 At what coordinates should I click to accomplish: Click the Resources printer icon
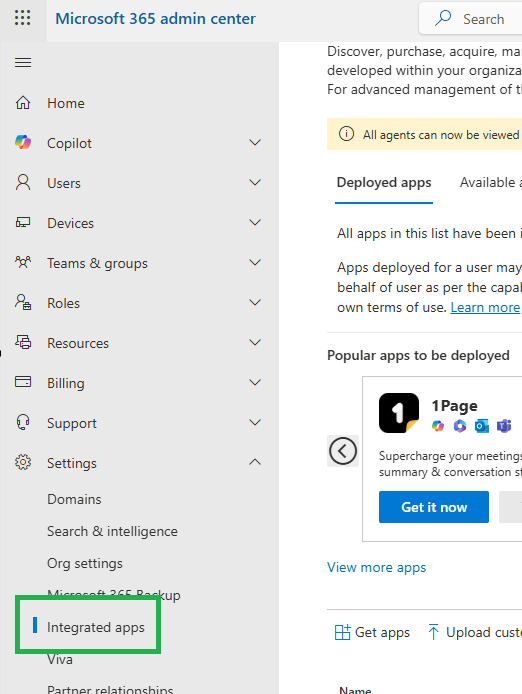(x=23, y=342)
